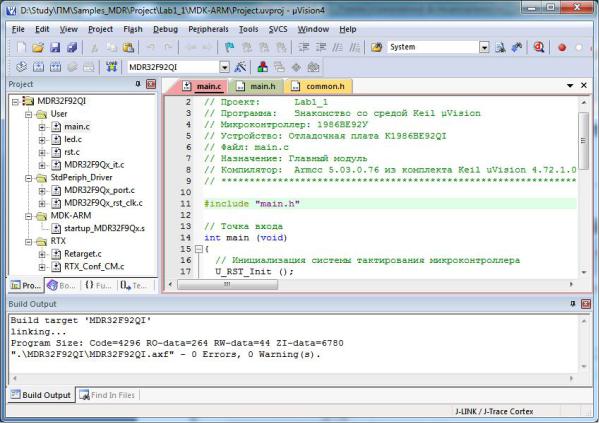Save the current file via floppy icon
The width and height of the screenshot is (599, 423).
coord(55,47)
